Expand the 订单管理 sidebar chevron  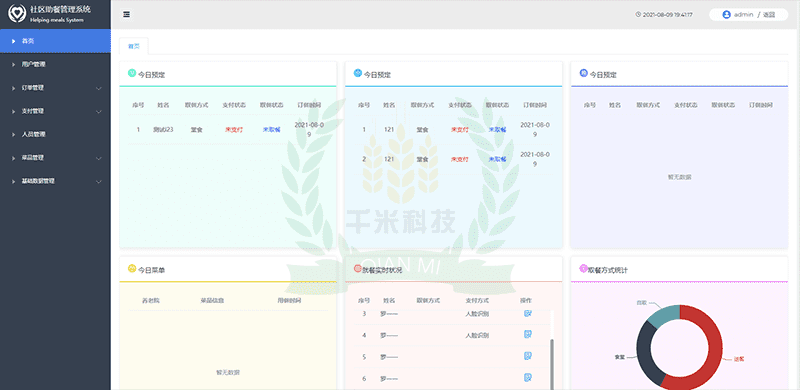(99, 88)
